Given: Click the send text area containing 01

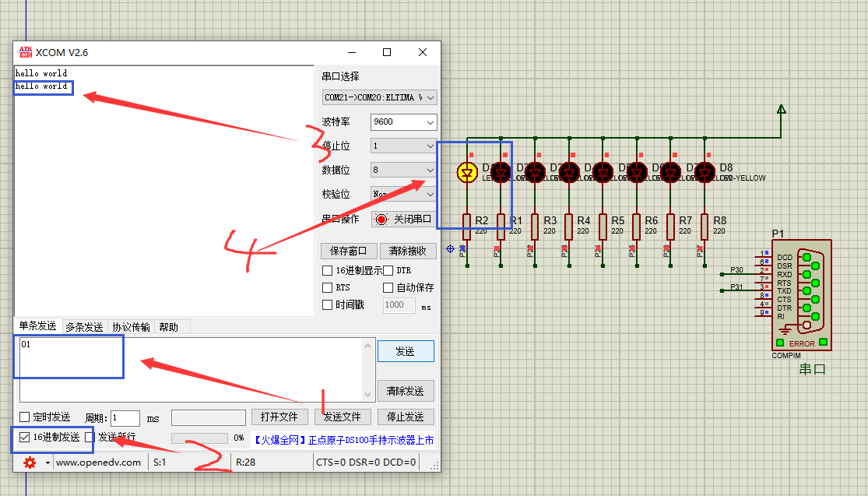Looking at the screenshot, I should pos(192,370).
